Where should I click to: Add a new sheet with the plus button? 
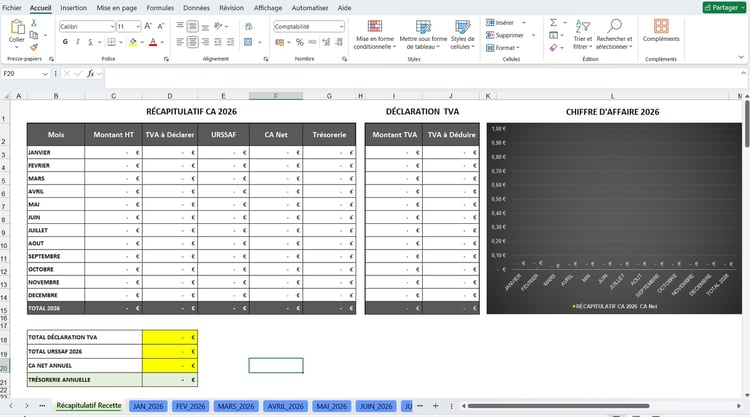point(435,406)
